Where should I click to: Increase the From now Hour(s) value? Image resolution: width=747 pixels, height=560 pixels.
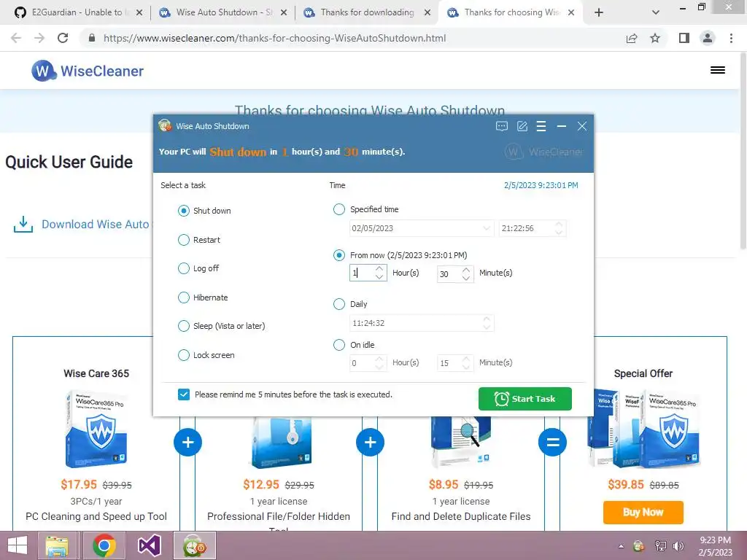tap(379, 270)
